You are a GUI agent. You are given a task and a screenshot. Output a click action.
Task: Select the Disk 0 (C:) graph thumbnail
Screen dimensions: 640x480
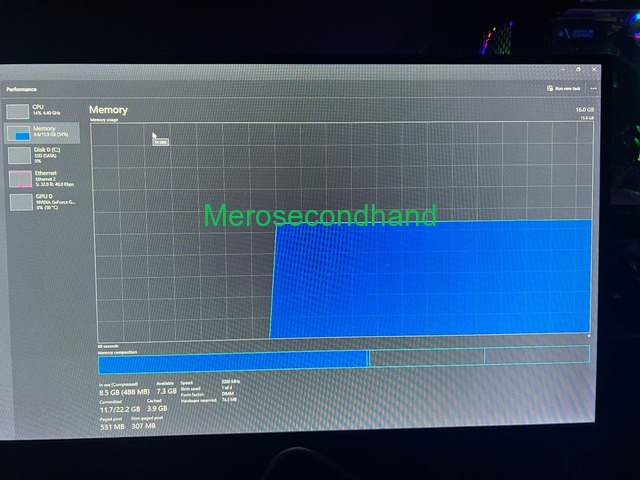click(19, 155)
